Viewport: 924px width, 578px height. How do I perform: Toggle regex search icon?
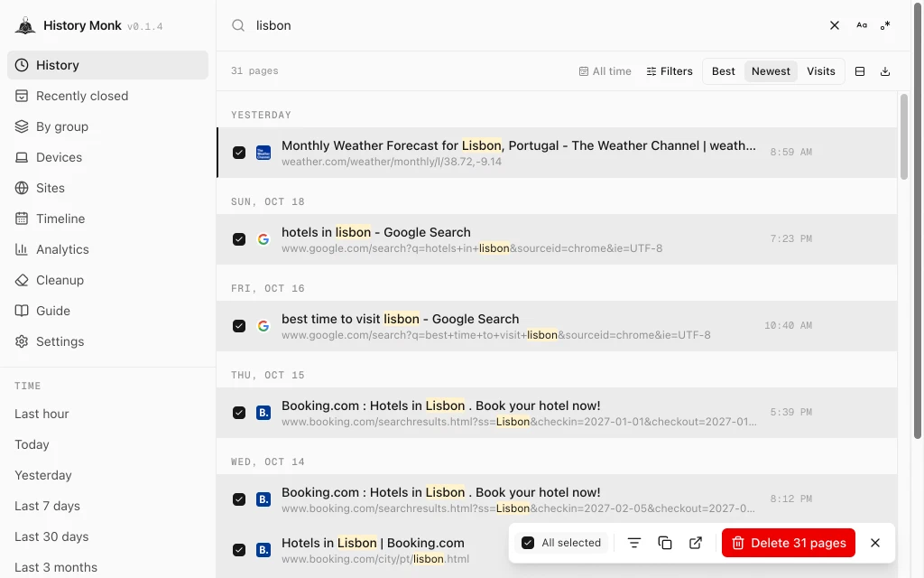click(885, 25)
